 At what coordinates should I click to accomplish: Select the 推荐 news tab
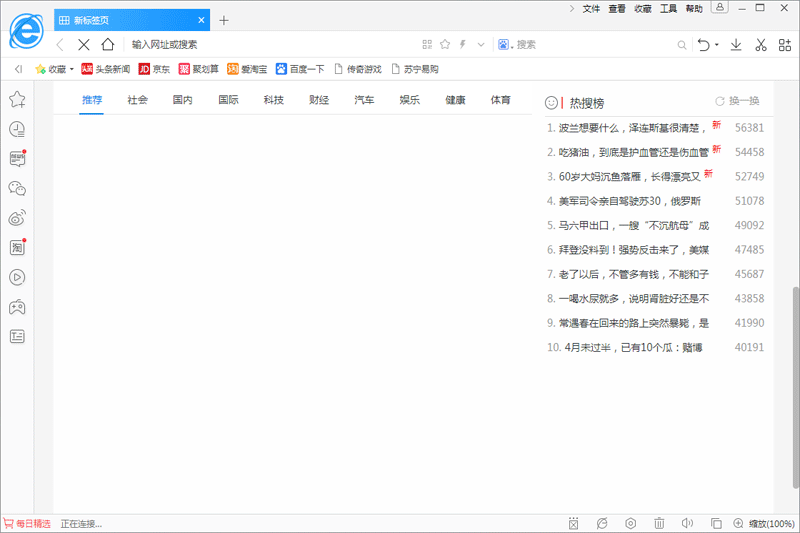tap(92, 100)
